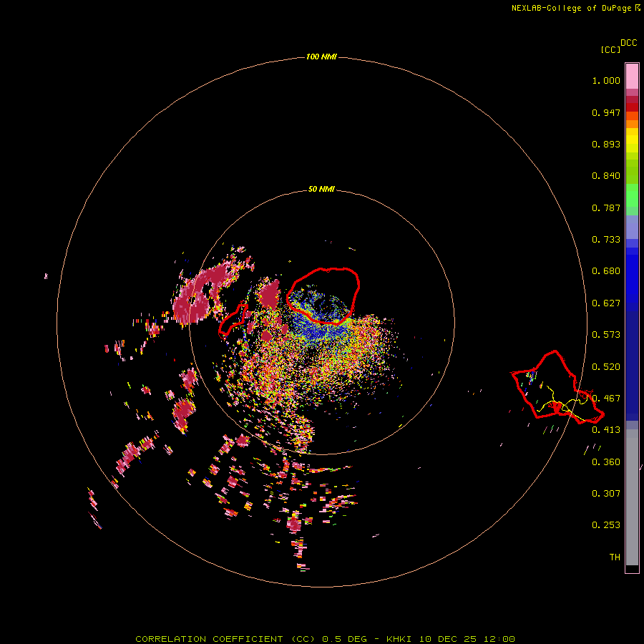
Task: Click the 0.947 legend value
Action: click(x=606, y=112)
